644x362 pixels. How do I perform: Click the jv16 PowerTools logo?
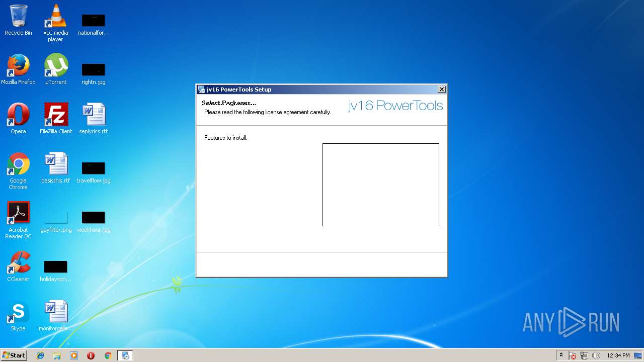pos(395,106)
